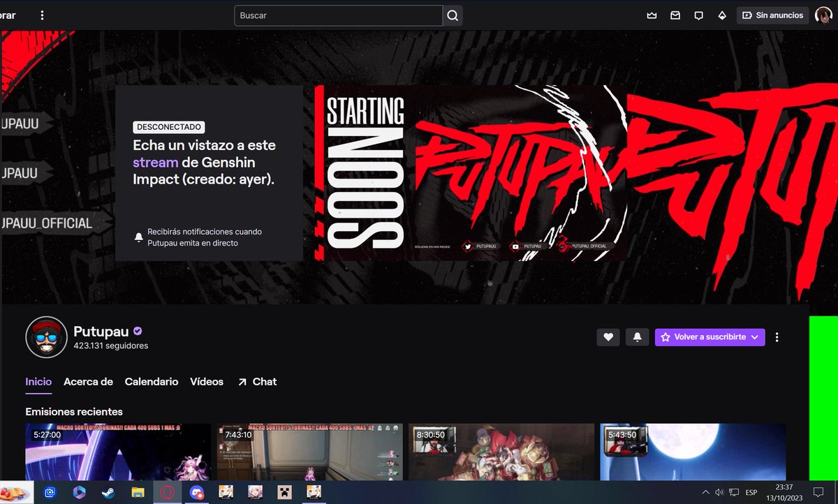The width and height of the screenshot is (838, 504).
Task: Click the purple stream link
Action: pyautogui.click(x=156, y=163)
